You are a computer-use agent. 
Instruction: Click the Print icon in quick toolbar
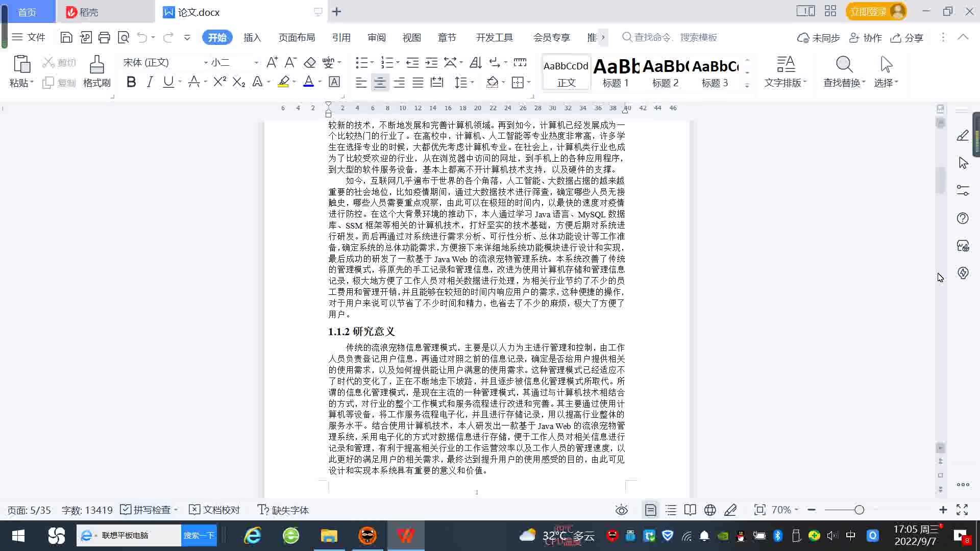[x=104, y=37]
